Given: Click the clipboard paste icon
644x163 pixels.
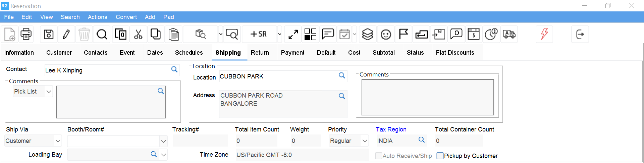Looking at the screenshot, I should [174, 34].
